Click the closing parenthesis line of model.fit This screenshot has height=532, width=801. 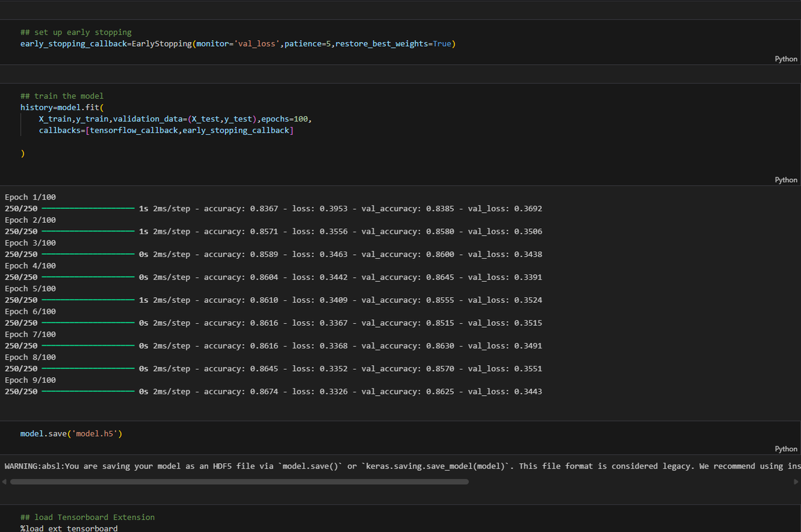tap(23, 153)
